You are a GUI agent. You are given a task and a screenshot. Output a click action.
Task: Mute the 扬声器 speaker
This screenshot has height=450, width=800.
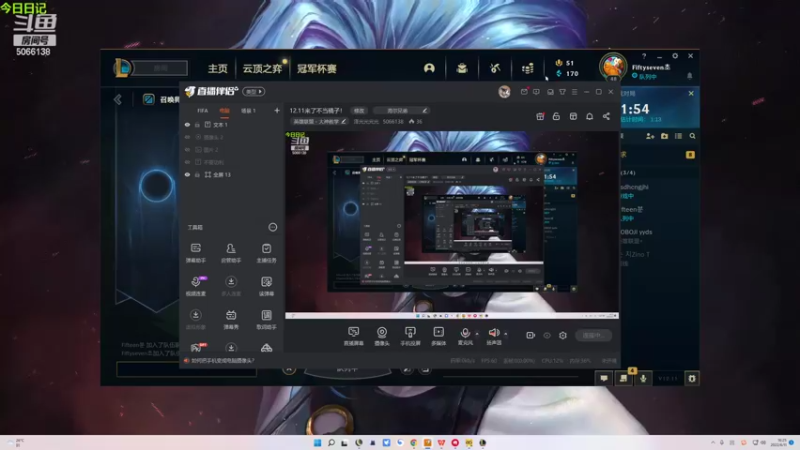[494, 336]
